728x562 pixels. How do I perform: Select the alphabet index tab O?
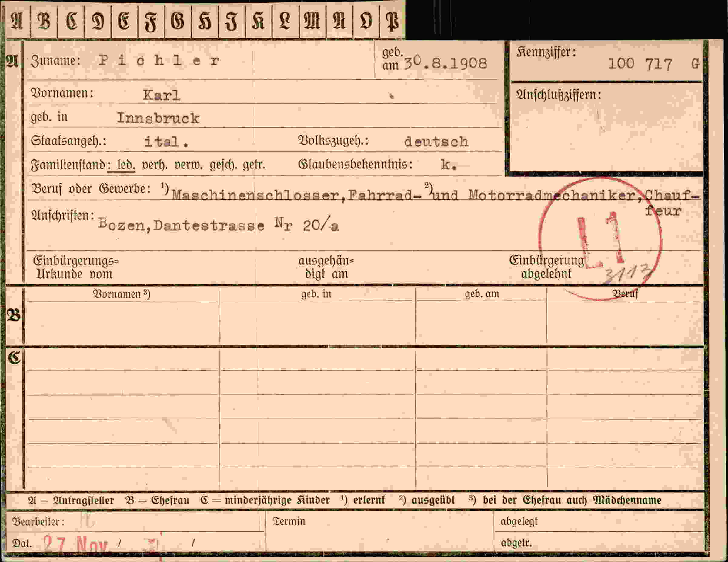[366, 21]
